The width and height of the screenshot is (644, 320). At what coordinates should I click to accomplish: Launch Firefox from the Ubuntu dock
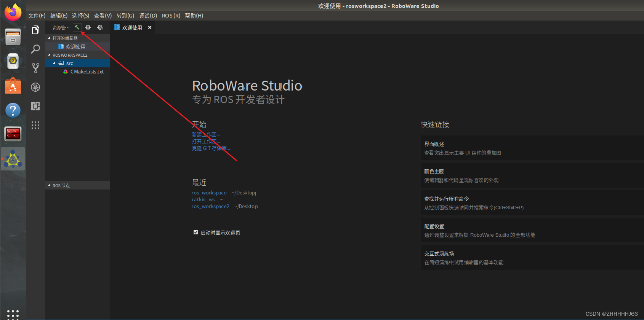coord(13,12)
